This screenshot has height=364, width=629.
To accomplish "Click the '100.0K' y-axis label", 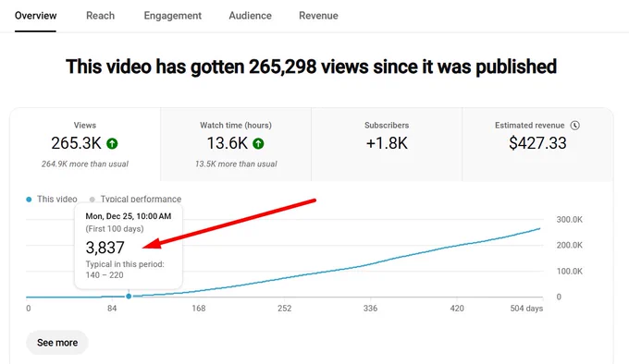I will tap(569, 271).
